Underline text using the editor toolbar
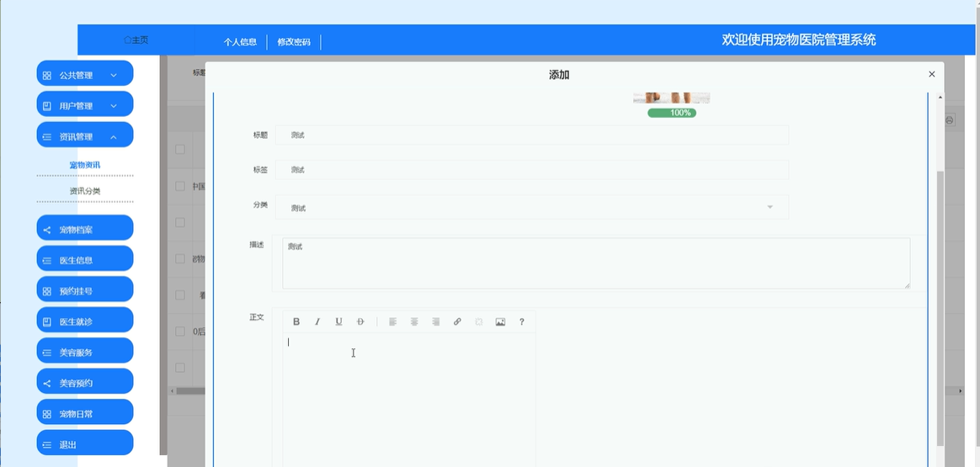The image size is (980, 467). click(338, 321)
